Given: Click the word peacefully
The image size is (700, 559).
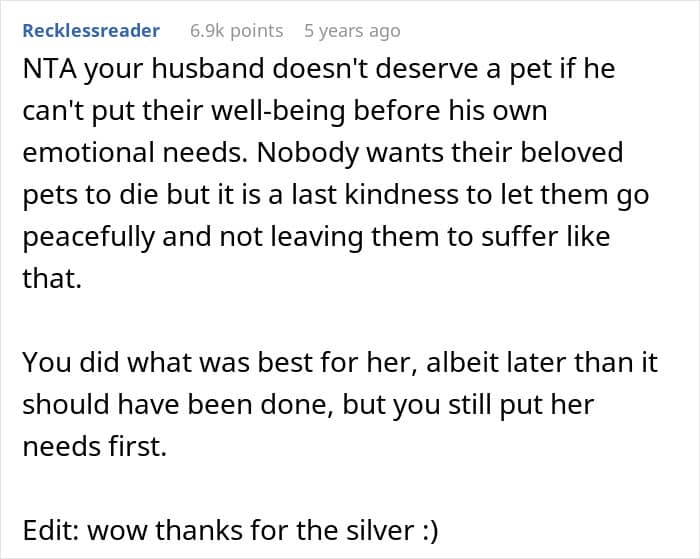Looking at the screenshot, I should click(88, 237).
